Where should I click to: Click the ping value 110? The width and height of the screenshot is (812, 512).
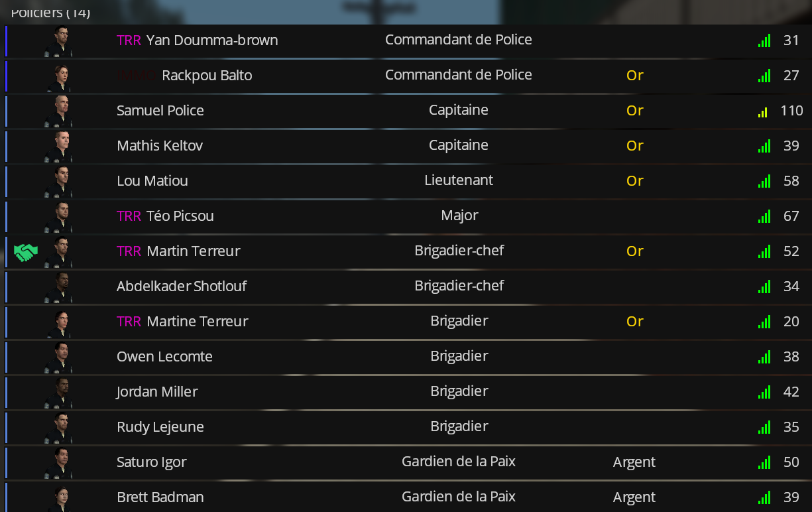pyautogui.click(x=791, y=111)
